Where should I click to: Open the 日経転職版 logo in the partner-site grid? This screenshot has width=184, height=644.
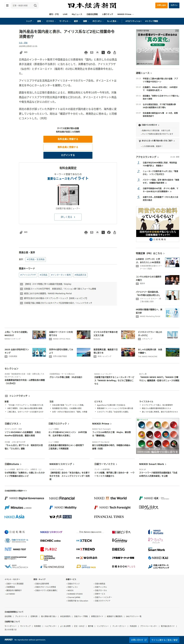click(15, 532)
